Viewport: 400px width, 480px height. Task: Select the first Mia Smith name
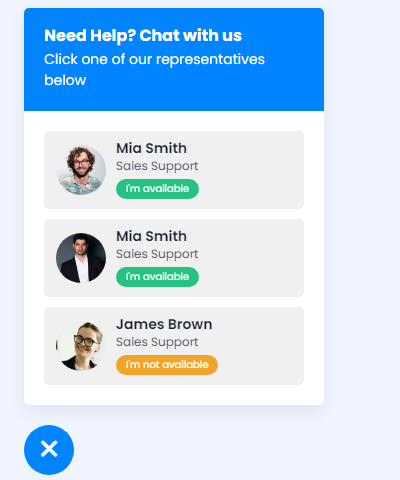(x=151, y=148)
